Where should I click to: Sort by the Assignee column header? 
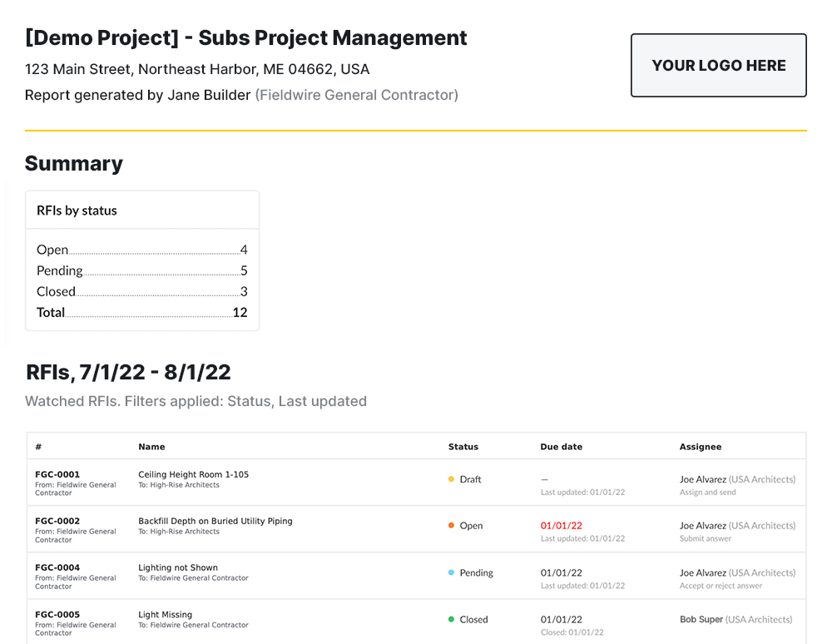[700, 447]
